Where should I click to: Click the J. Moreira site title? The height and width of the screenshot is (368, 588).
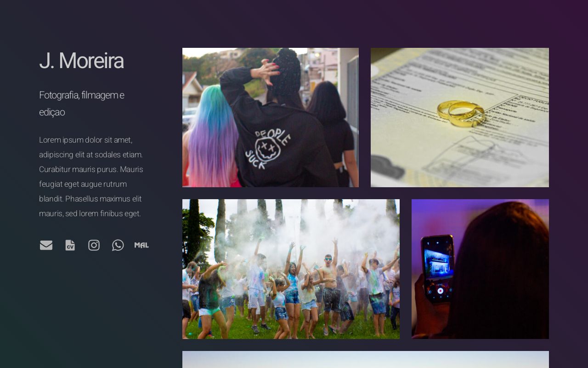tap(81, 61)
